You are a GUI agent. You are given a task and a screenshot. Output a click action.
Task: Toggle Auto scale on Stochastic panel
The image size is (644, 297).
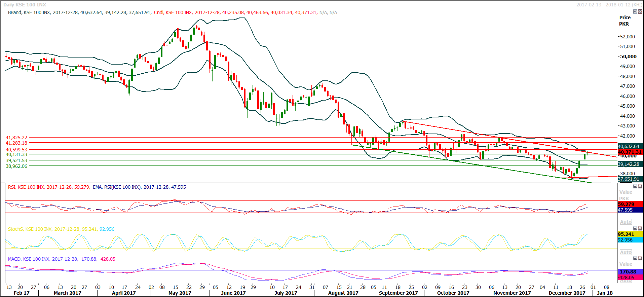tap(626, 252)
